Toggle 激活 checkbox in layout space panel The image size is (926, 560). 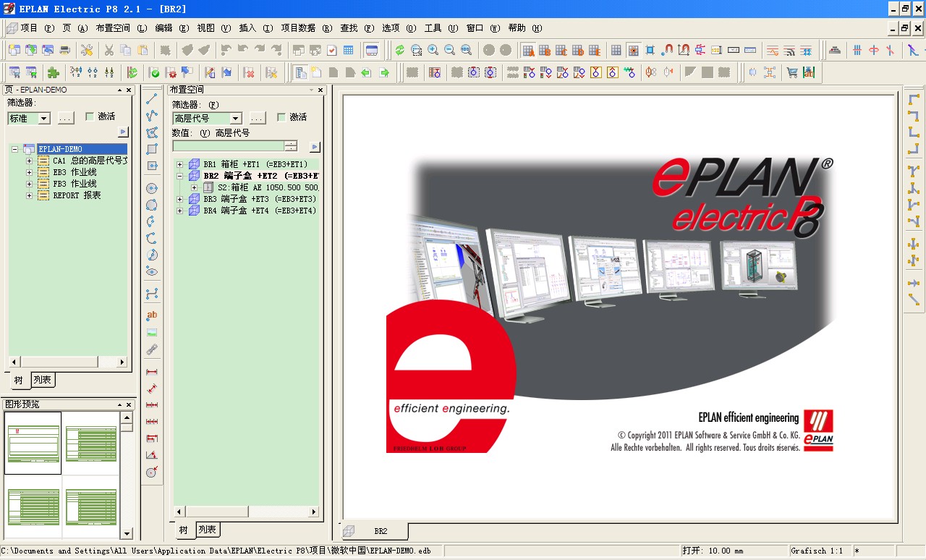point(281,117)
